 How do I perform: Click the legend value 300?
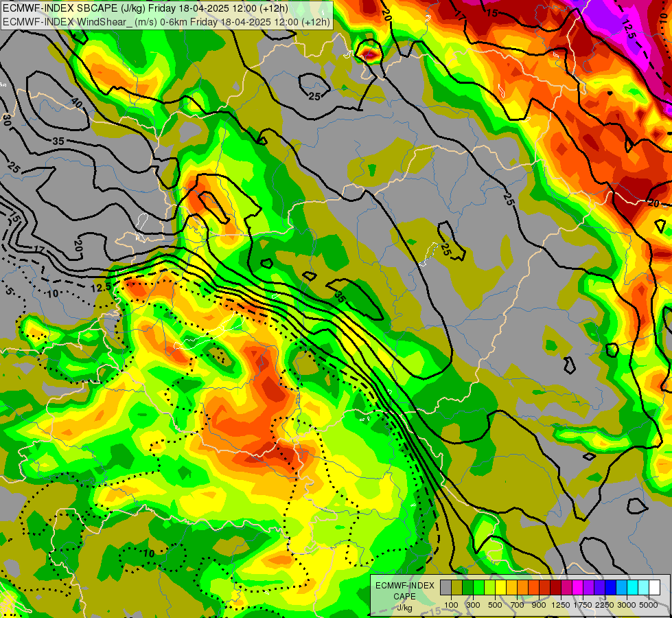[473, 605]
